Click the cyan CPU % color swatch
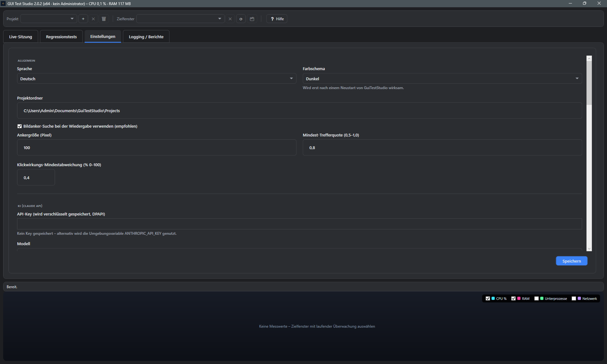Viewport: 607px width, 364px height. [493, 299]
